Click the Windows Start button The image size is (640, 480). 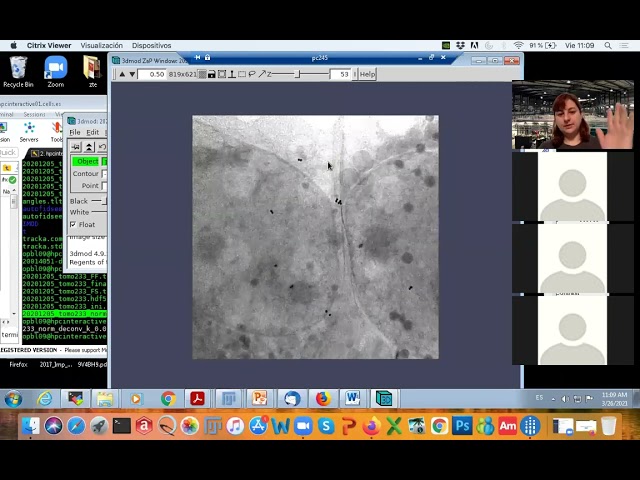13,399
